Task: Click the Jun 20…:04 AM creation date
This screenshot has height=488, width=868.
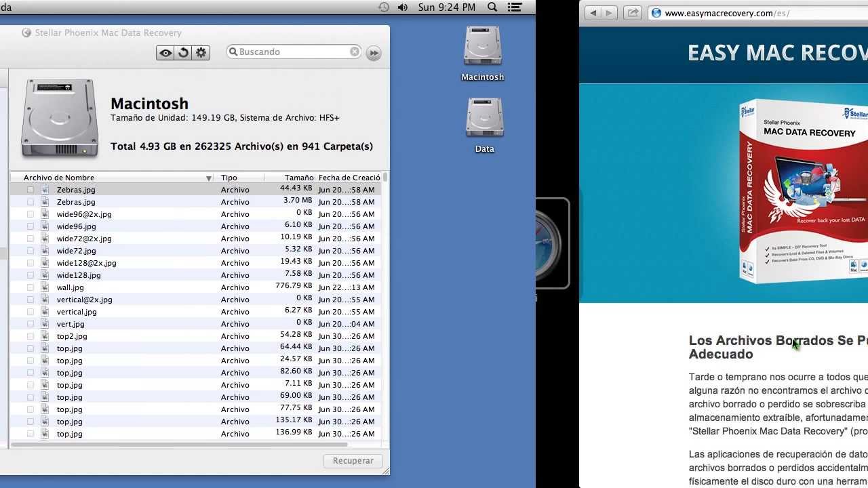Action: click(347, 324)
